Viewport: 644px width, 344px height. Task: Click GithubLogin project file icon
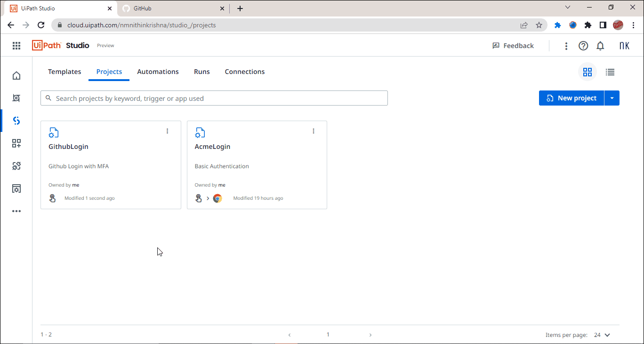(54, 132)
